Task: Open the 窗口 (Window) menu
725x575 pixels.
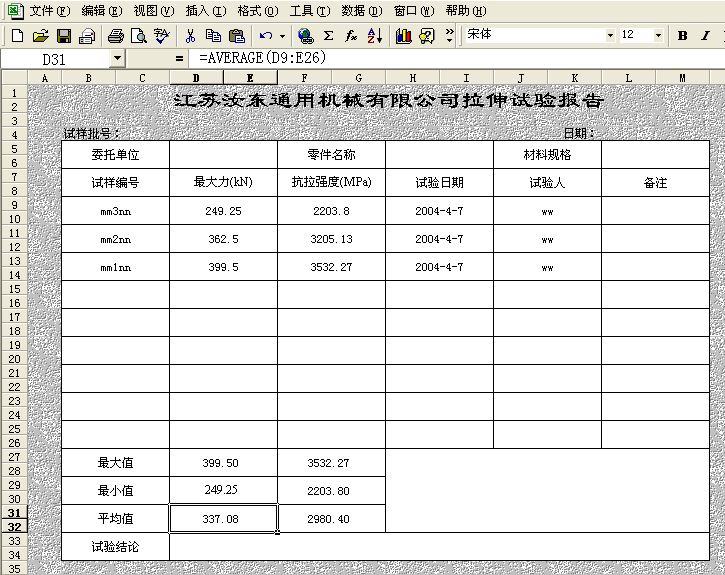Action: (414, 11)
